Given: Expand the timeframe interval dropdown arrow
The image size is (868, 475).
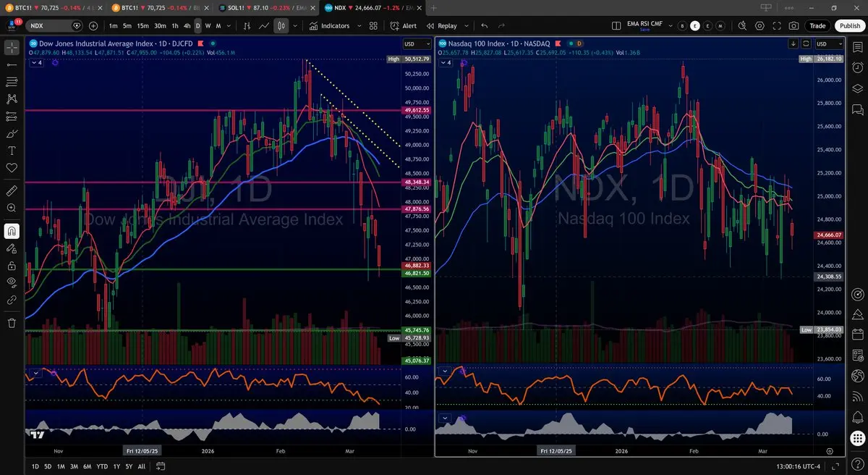Looking at the screenshot, I should pyautogui.click(x=229, y=25).
